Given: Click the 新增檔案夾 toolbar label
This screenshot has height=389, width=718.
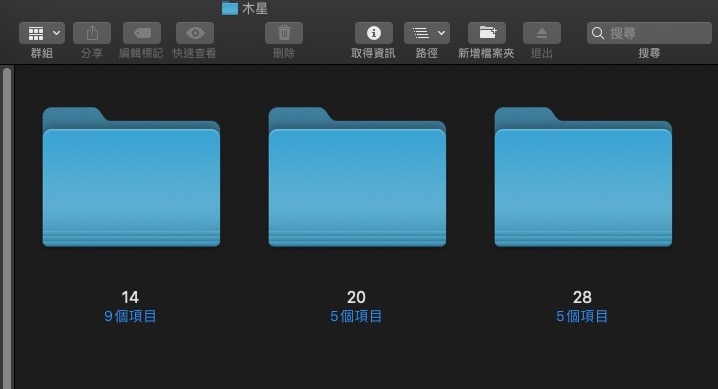Looking at the screenshot, I should tap(486, 53).
